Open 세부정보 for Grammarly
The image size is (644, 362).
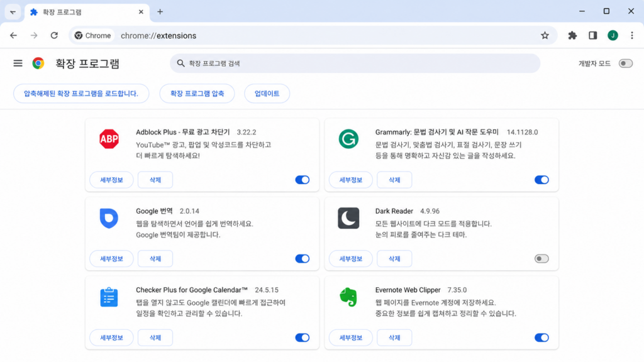coord(351,180)
